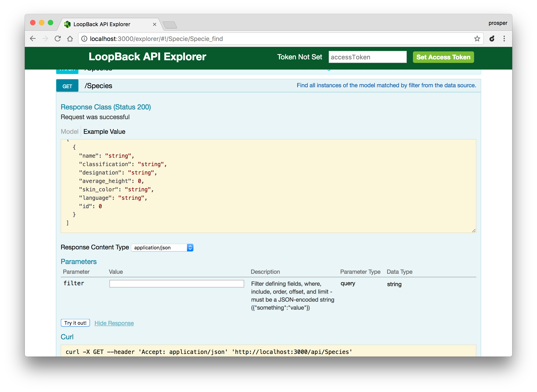Click Set Access Token button

443,57
